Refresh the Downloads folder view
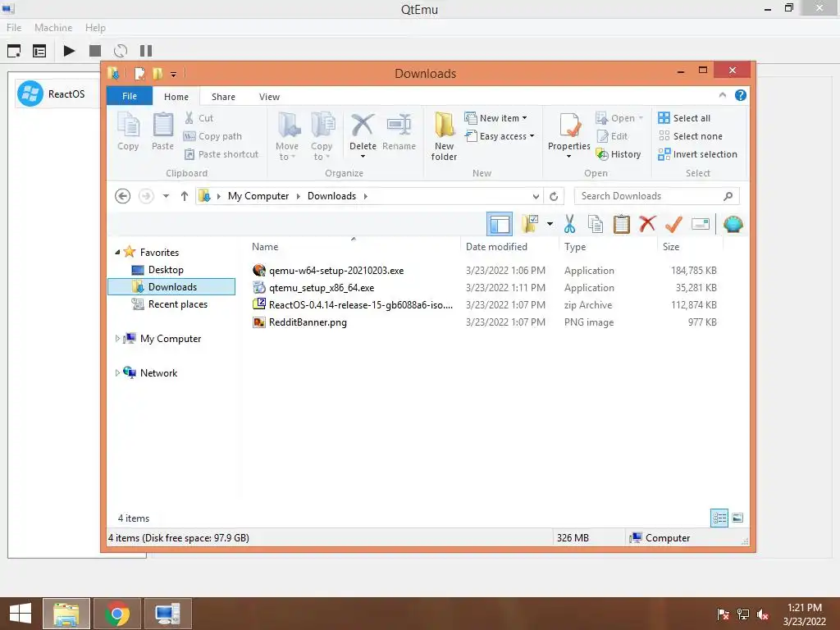Viewport: 840px width, 630px height. coord(554,197)
